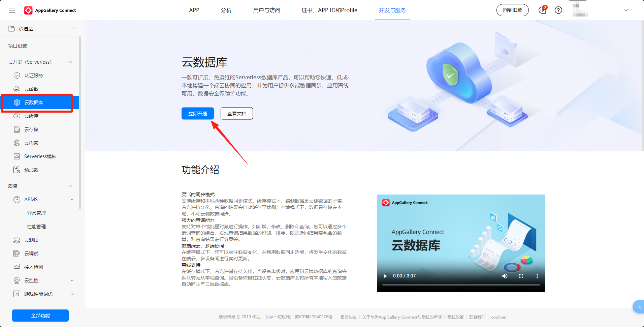Viewport: 644px width, 327px height.
Task: Open the account dropdown arrow
Action: pos(626,10)
